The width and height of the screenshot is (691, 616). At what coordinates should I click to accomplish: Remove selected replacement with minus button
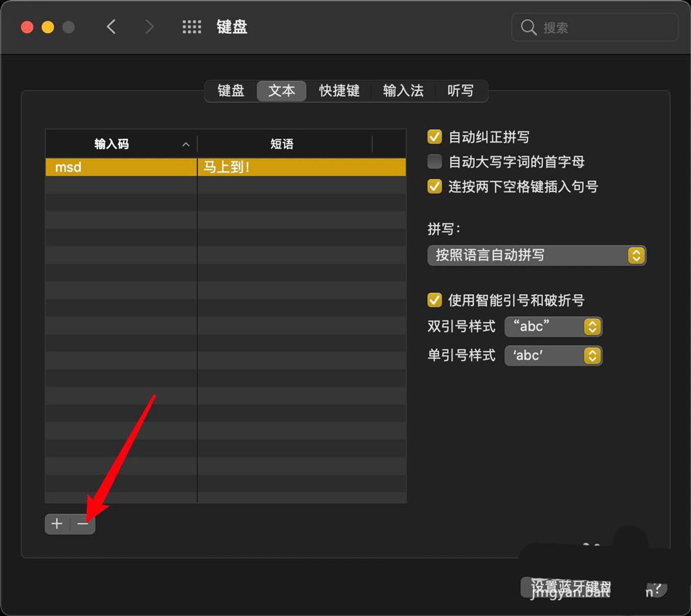point(82,523)
